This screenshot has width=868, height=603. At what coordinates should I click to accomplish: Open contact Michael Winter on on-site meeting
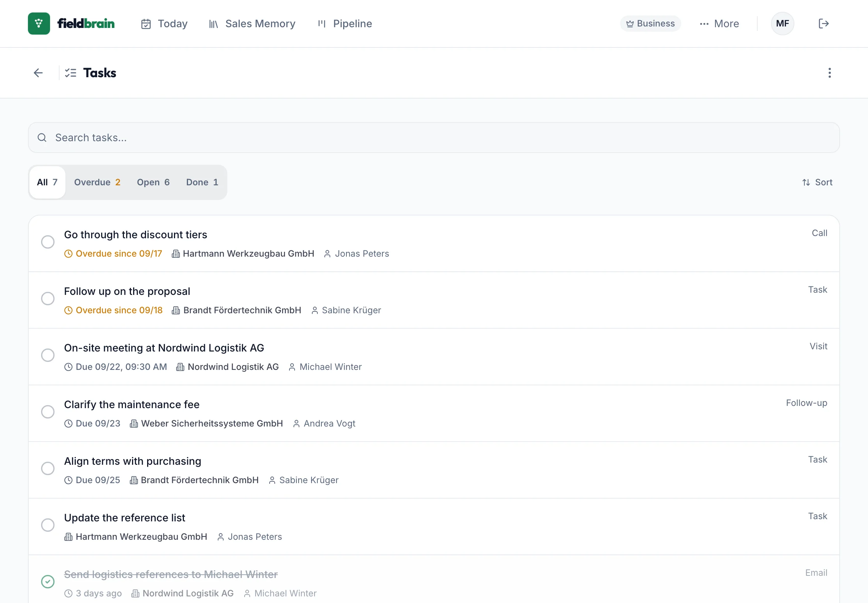coord(325,367)
